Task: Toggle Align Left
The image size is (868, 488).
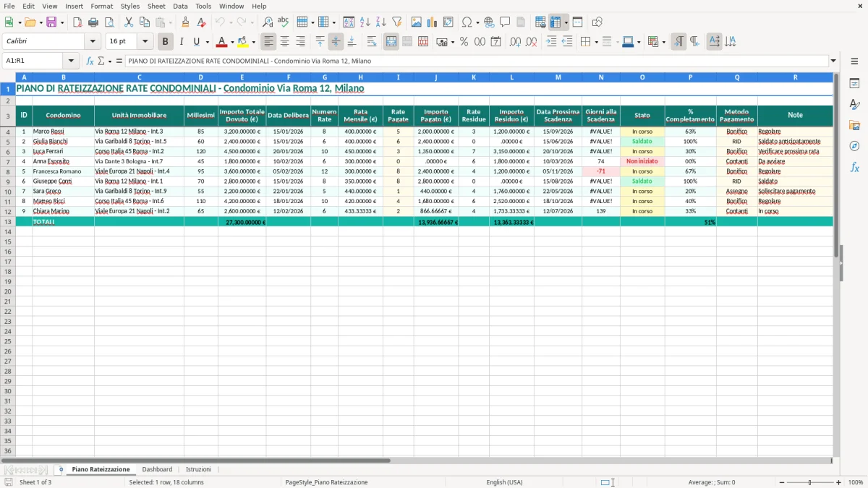Action: pos(268,42)
